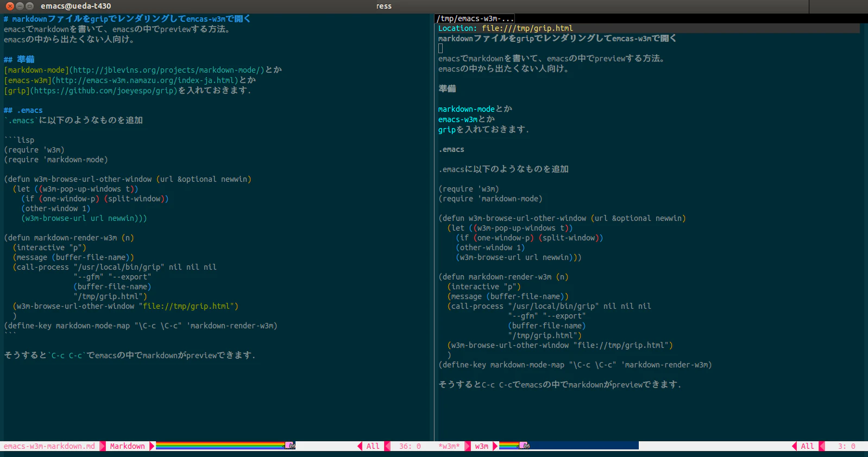This screenshot has height=457, width=868.
Task: Click the Location file:///tmp/grip.html header line
Action: 506,28
